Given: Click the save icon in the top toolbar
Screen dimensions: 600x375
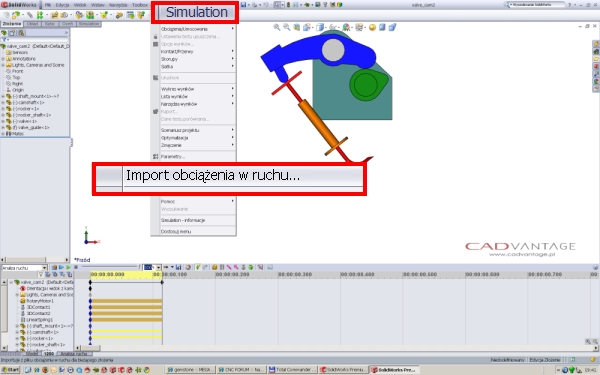Looking at the screenshot, I should click(x=243, y=5).
